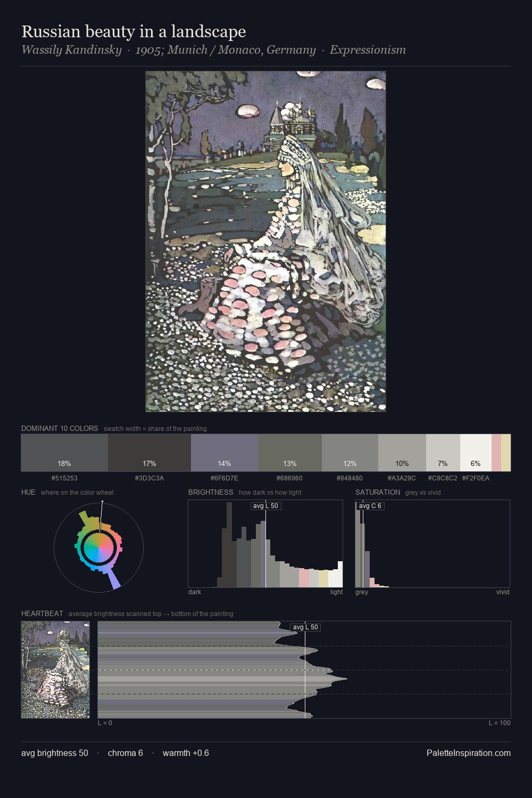Click 'chroma 6' footer stat
Image resolution: width=532 pixels, height=798 pixels.
click(126, 753)
